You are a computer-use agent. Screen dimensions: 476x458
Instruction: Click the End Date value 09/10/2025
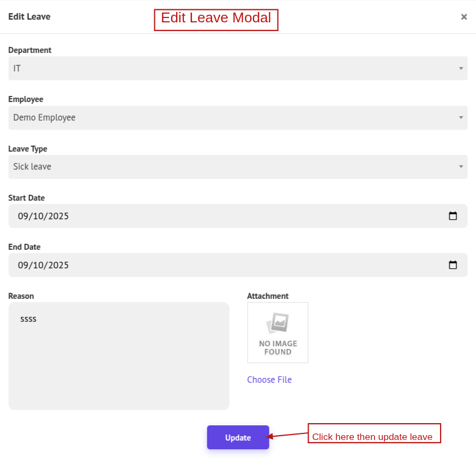[44, 265]
